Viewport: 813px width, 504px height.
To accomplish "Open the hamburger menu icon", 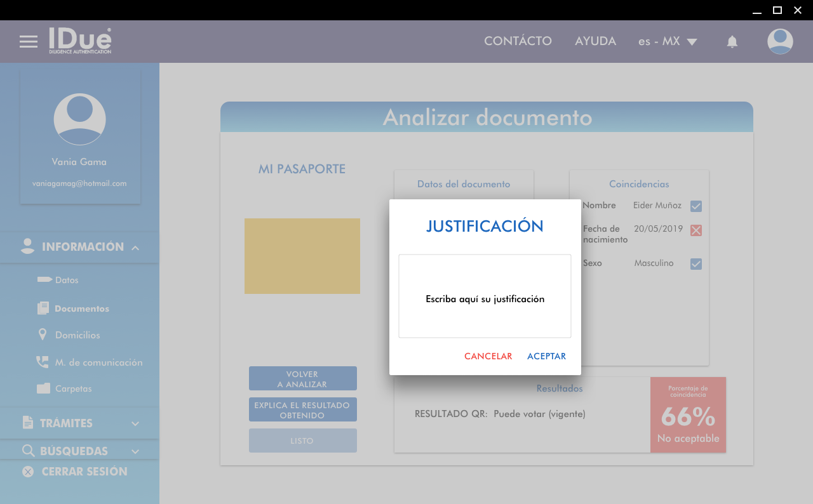I will click(29, 42).
